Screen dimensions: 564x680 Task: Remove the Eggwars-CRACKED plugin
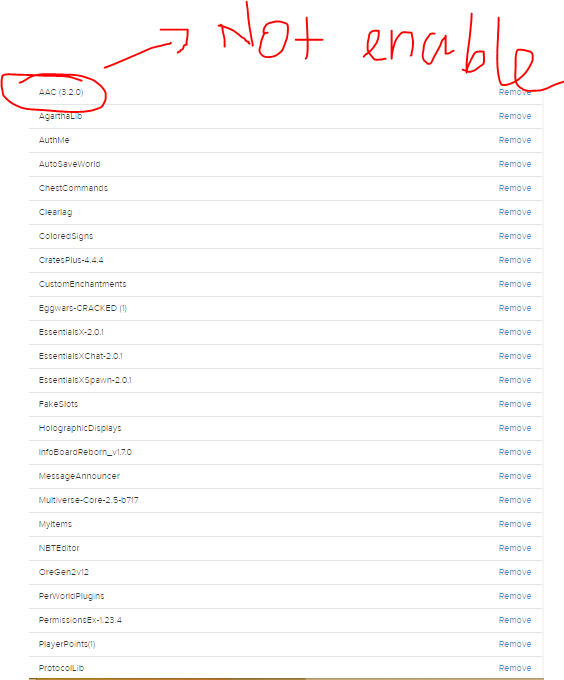[515, 308]
